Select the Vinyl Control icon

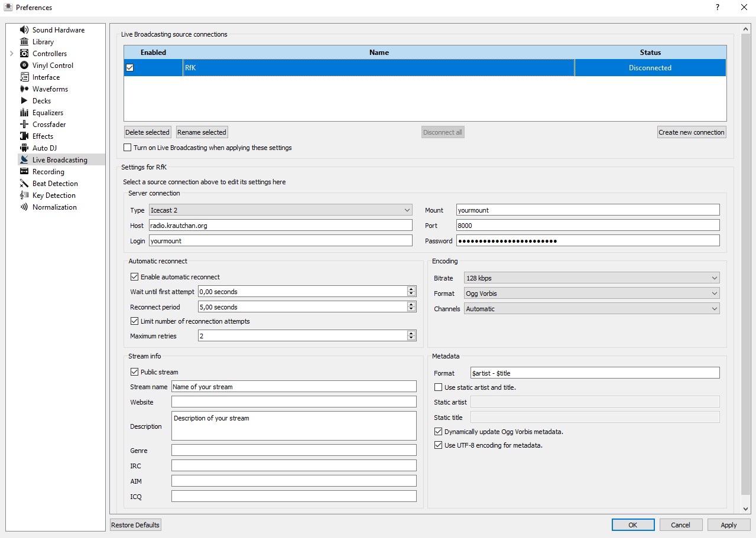click(x=24, y=66)
